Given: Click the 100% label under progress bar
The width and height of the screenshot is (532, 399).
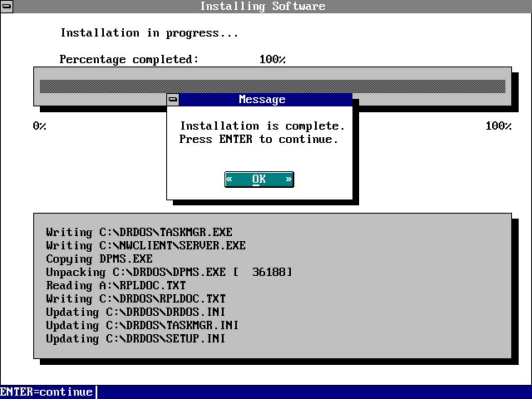Looking at the screenshot, I should [499, 126].
